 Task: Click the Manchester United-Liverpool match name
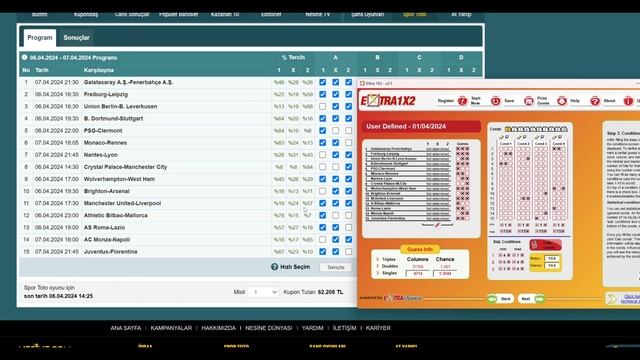click(122, 203)
